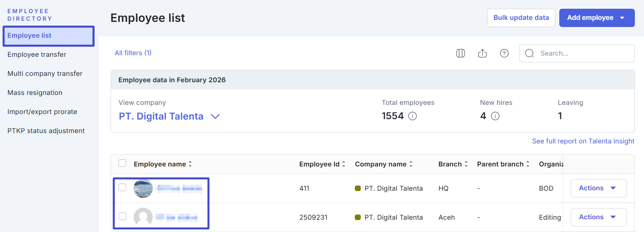This screenshot has width=644, height=232.
Task: Click olive color dot in Aceh row
Action: (x=358, y=217)
